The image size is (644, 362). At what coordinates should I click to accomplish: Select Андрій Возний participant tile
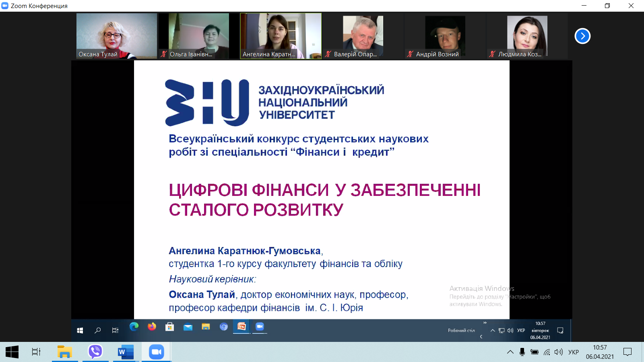[x=445, y=36]
